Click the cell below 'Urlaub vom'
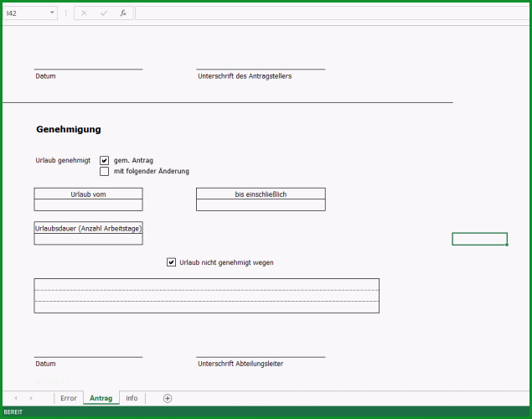 88,205
